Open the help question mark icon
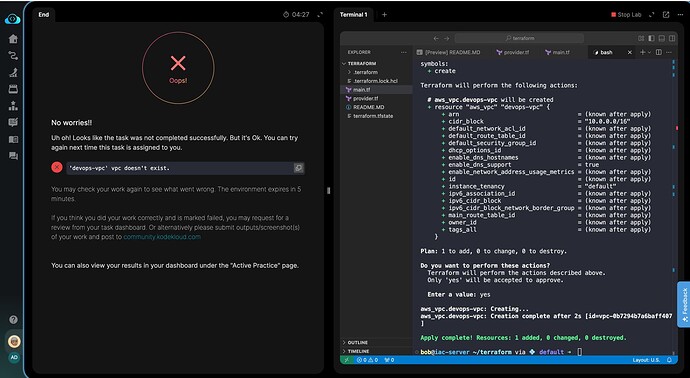Image resolution: width=690 pixels, height=378 pixels. pyautogui.click(x=14, y=319)
